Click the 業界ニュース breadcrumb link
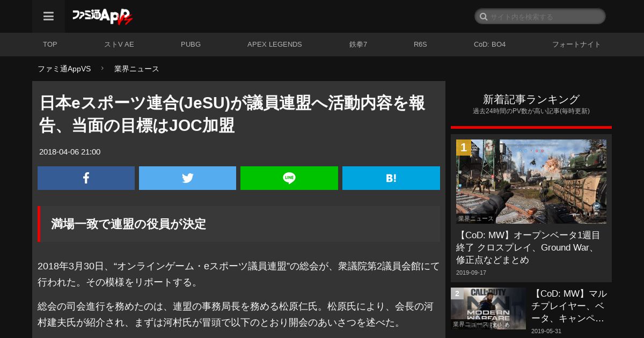This screenshot has height=338, width=644. pos(137,69)
